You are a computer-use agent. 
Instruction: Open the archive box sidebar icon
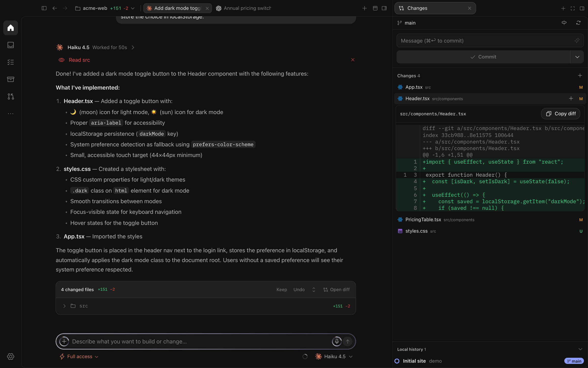point(11,79)
